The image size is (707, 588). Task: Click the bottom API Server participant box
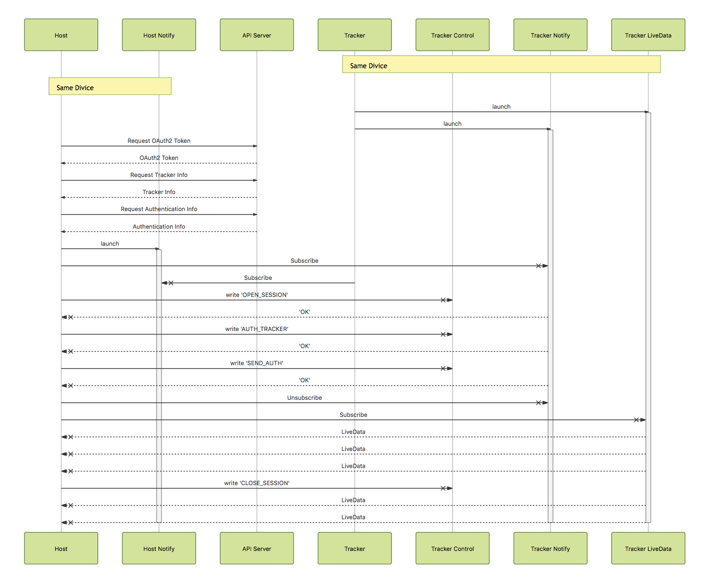point(257,549)
